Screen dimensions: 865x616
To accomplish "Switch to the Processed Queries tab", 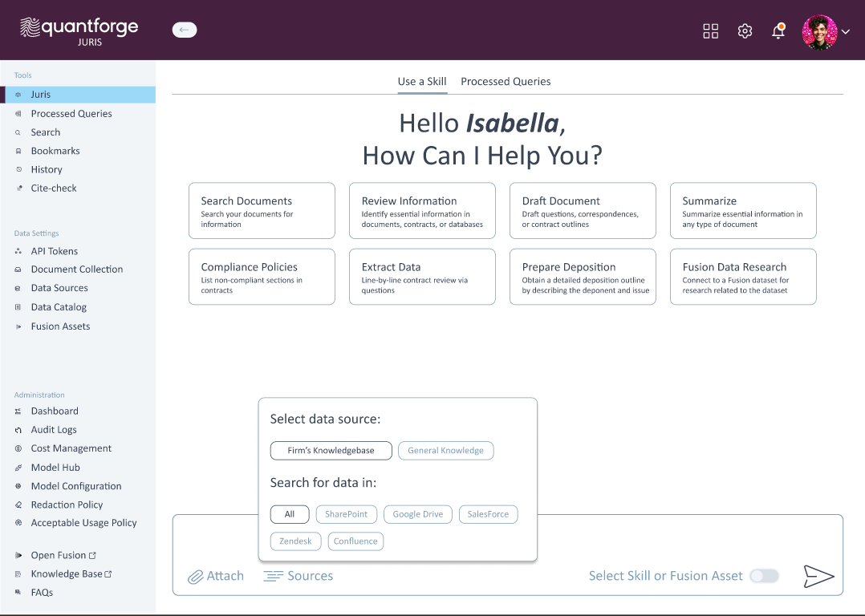I will 506,81.
